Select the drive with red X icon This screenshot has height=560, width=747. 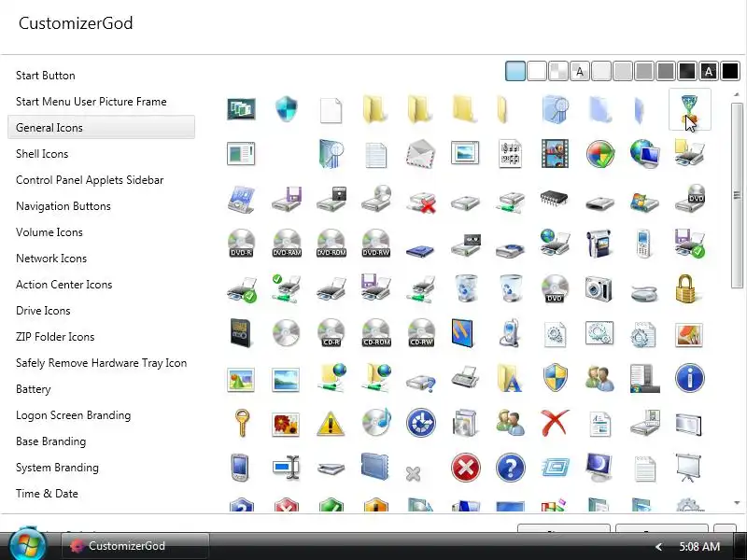pyautogui.click(x=421, y=202)
